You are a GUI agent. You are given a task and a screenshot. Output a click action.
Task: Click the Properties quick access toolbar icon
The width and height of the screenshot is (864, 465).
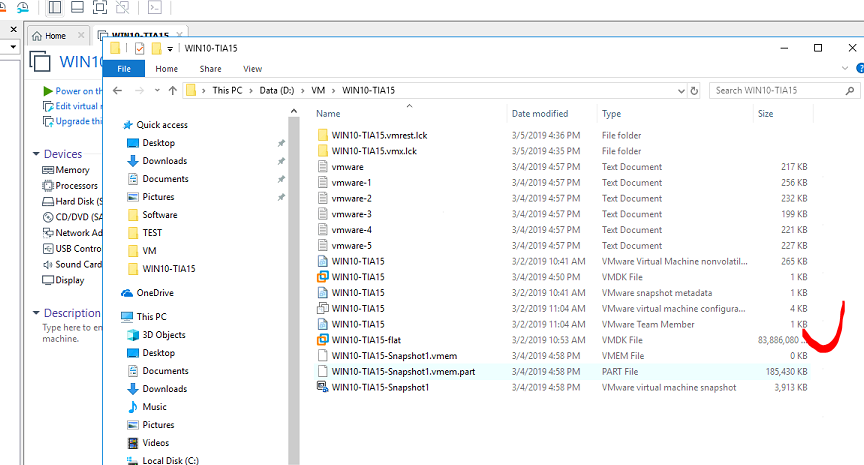point(140,48)
